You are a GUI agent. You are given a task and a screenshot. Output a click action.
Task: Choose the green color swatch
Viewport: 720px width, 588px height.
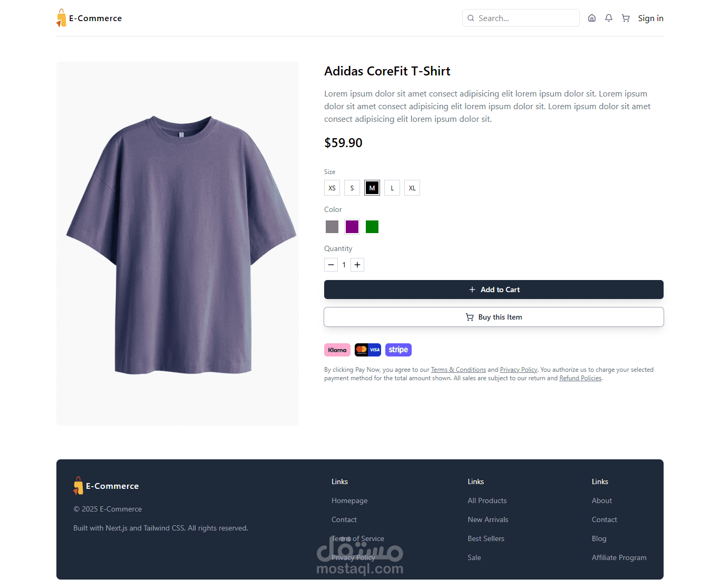(x=372, y=227)
